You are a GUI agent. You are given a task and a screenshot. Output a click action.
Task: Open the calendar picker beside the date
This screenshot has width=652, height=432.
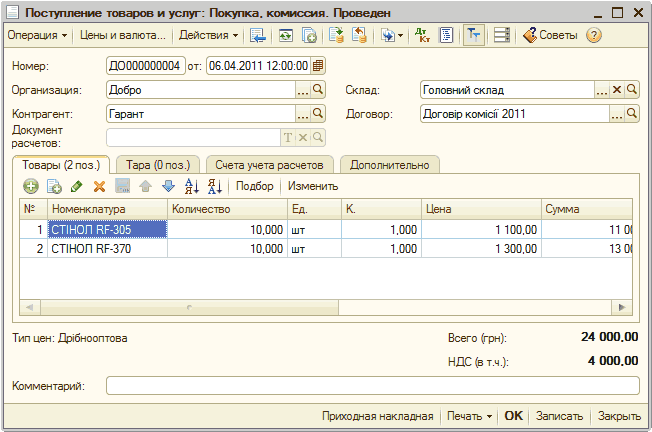(x=318, y=66)
